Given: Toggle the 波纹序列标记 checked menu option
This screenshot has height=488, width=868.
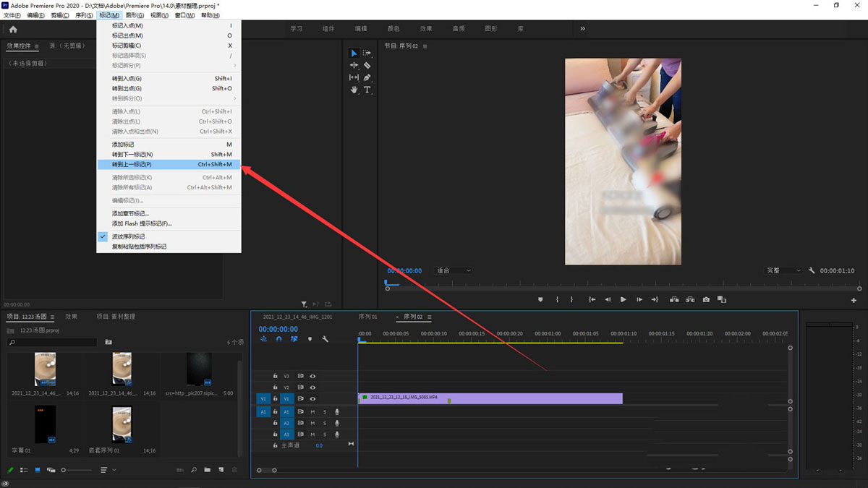Looking at the screenshot, I should (128, 236).
